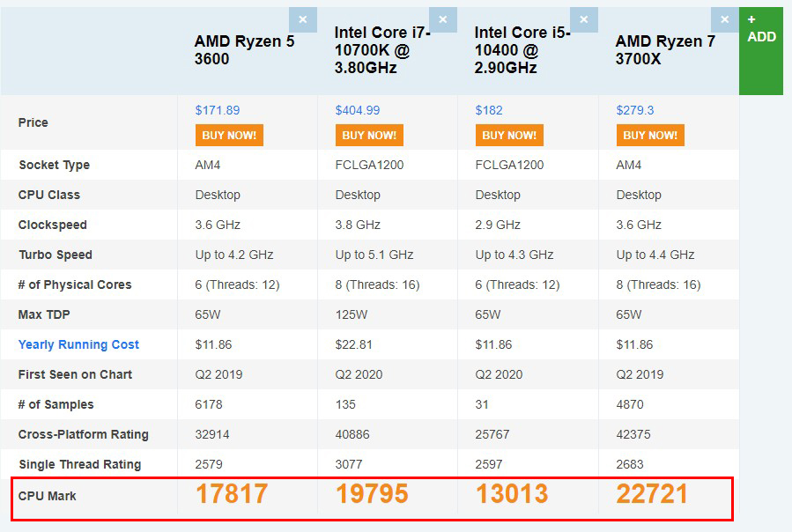Click BUY NOW under $404.99

[369, 136]
